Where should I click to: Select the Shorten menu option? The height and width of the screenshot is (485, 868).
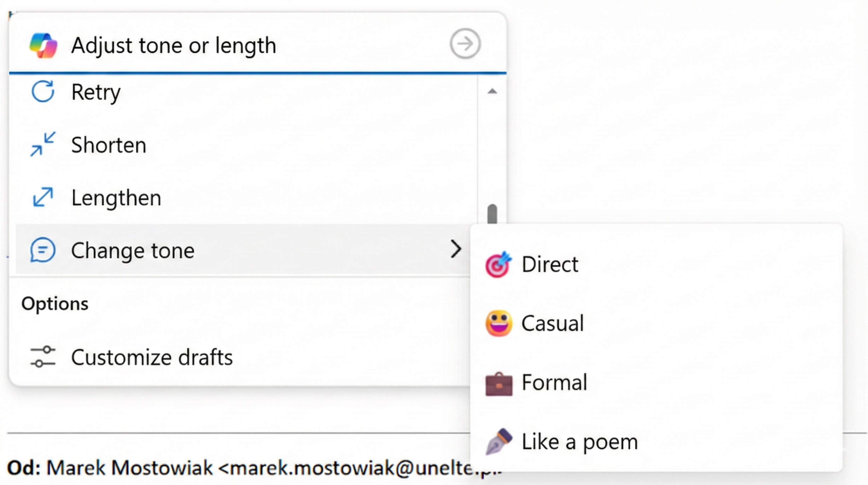pos(108,145)
